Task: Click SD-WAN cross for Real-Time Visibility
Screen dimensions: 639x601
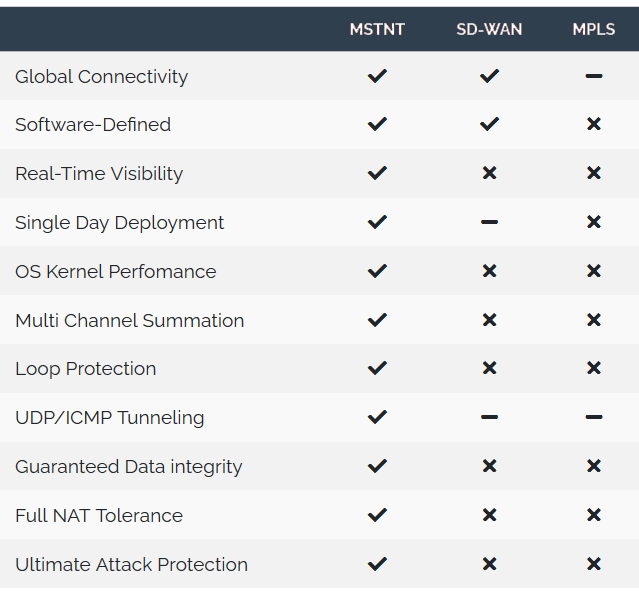Action: pyautogui.click(x=489, y=173)
